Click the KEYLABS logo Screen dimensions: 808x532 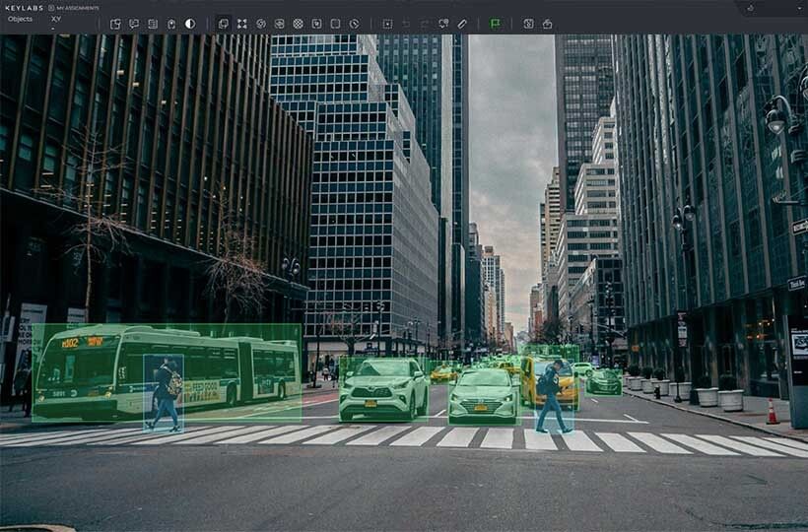(23, 7)
